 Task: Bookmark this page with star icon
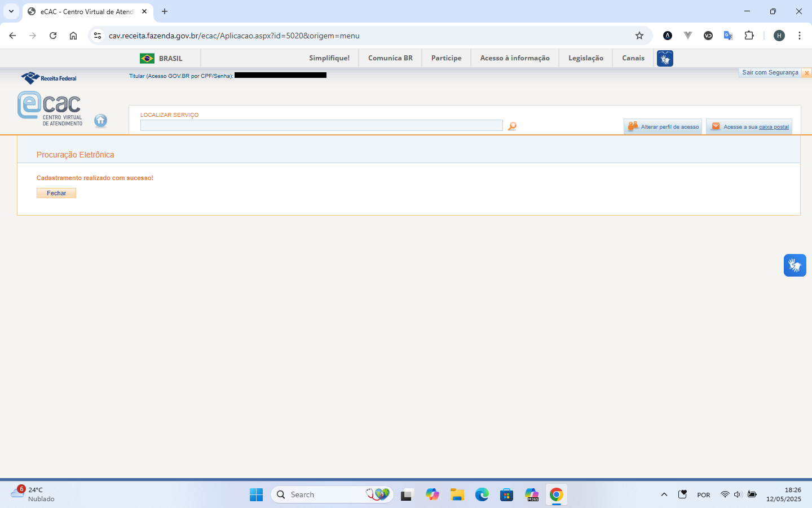coord(639,36)
